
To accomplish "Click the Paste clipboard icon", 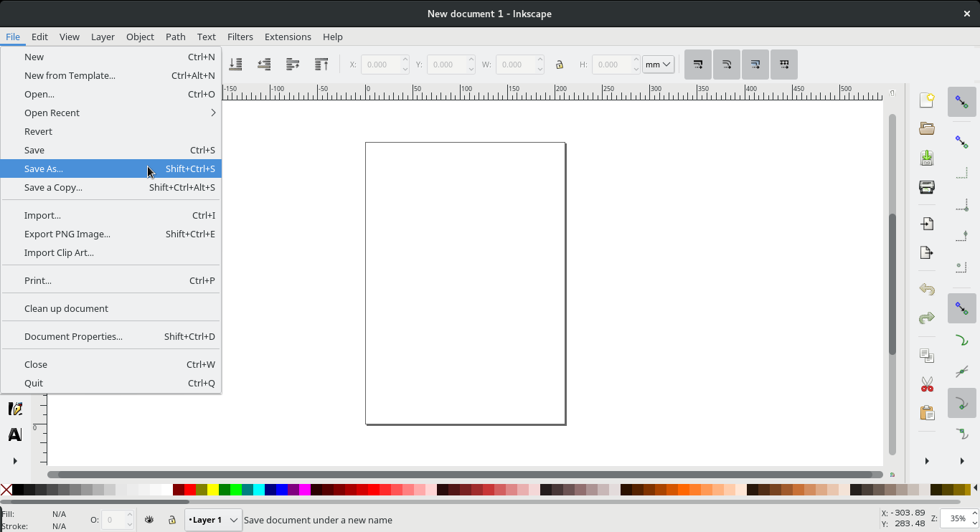I will pos(926,413).
